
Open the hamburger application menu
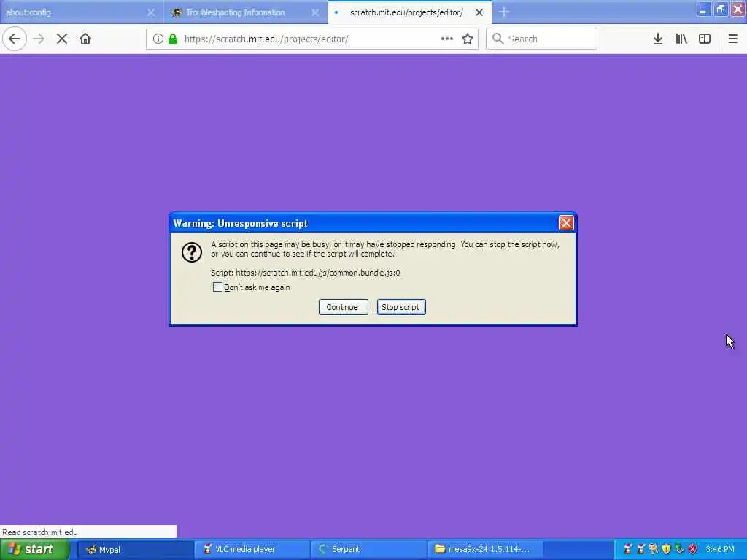[x=732, y=39]
